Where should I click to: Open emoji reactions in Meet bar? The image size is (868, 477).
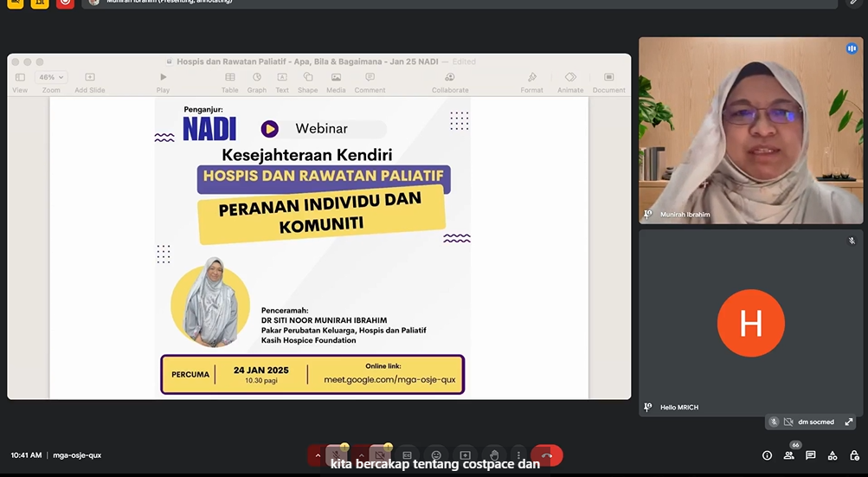(x=436, y=455)
